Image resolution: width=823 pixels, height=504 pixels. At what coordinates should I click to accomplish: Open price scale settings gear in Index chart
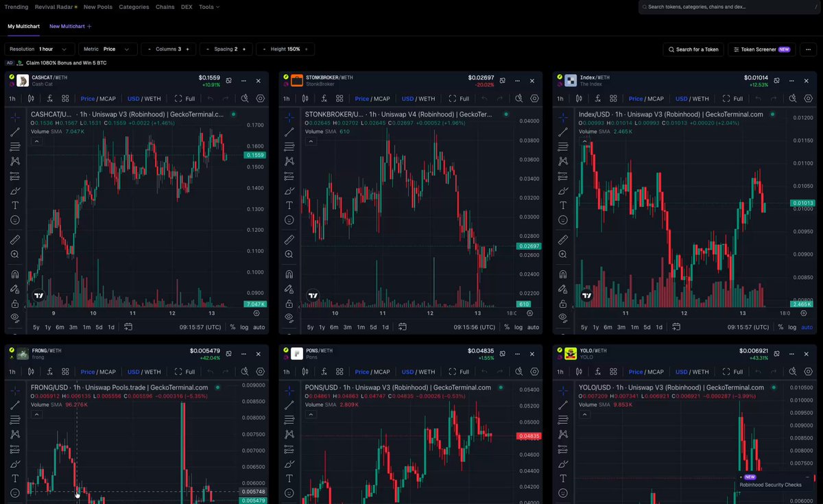coord(805,313)
